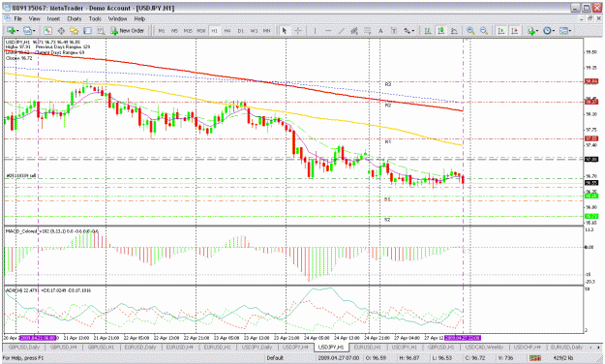Open the Strategy Tester icon
Image resolution: width=605 pixels, height=364 pixels.
[101, 30]
